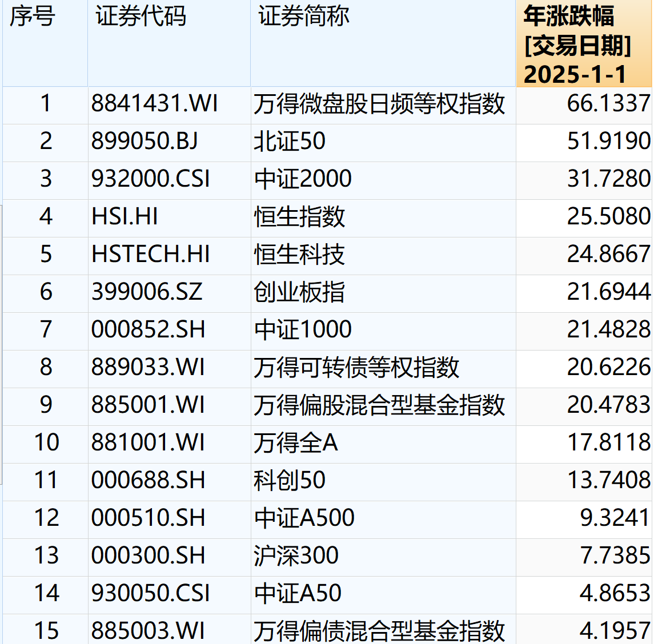Image resolution: width=658 pixels, height=644 pixels.
Task: Select code cell 930050.CSI
Action: click(x=169, y=595)
